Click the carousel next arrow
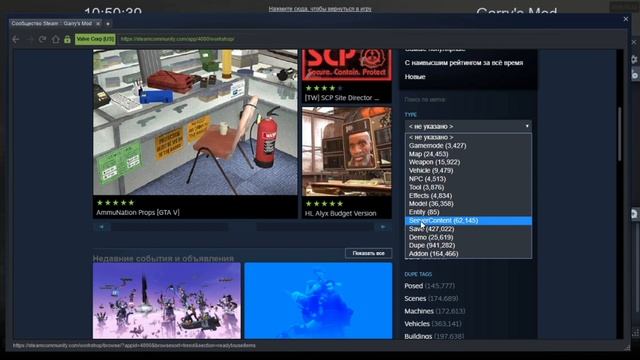Viewport: 640px width, 360px height. 383,227
